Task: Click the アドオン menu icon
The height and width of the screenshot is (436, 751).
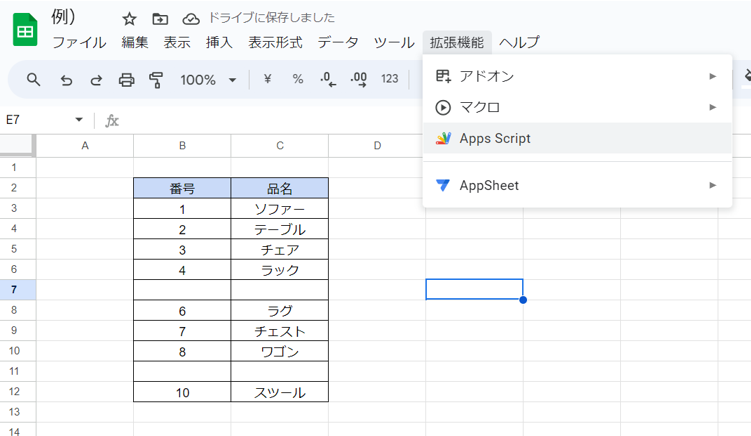Action: click(443, 76)
